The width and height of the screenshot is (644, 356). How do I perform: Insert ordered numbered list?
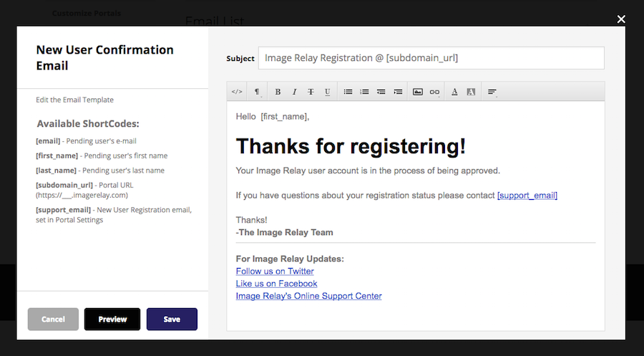364,92
